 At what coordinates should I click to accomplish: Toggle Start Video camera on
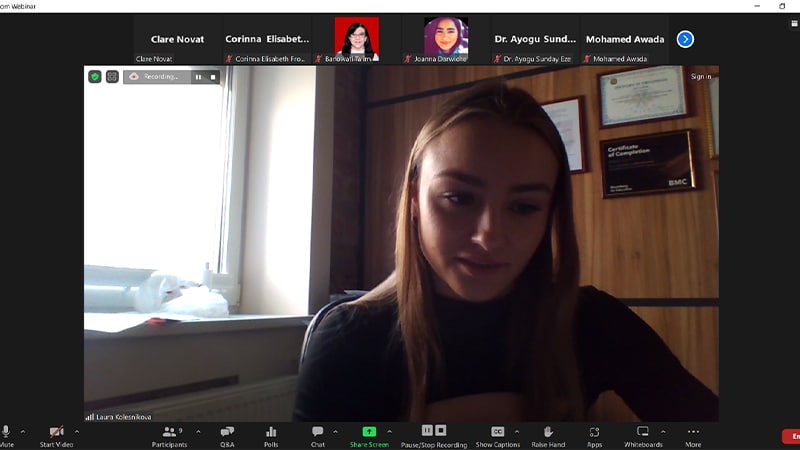[56, 436]
